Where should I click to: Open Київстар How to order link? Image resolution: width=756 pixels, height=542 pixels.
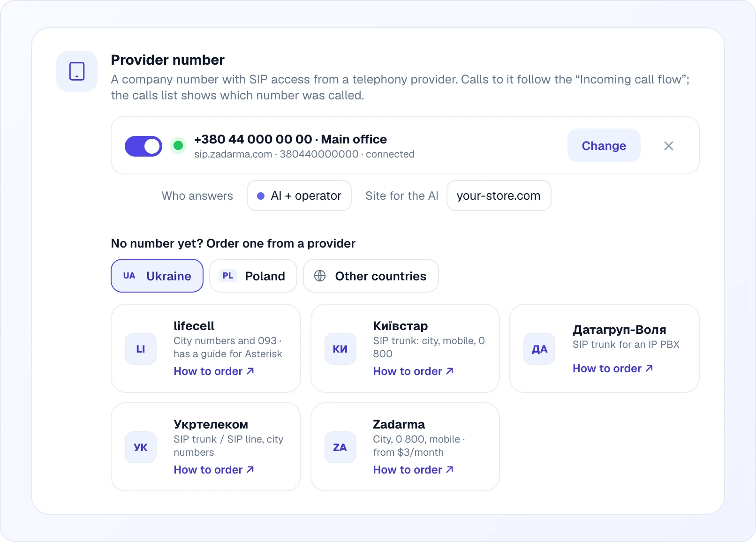(413, 371)
